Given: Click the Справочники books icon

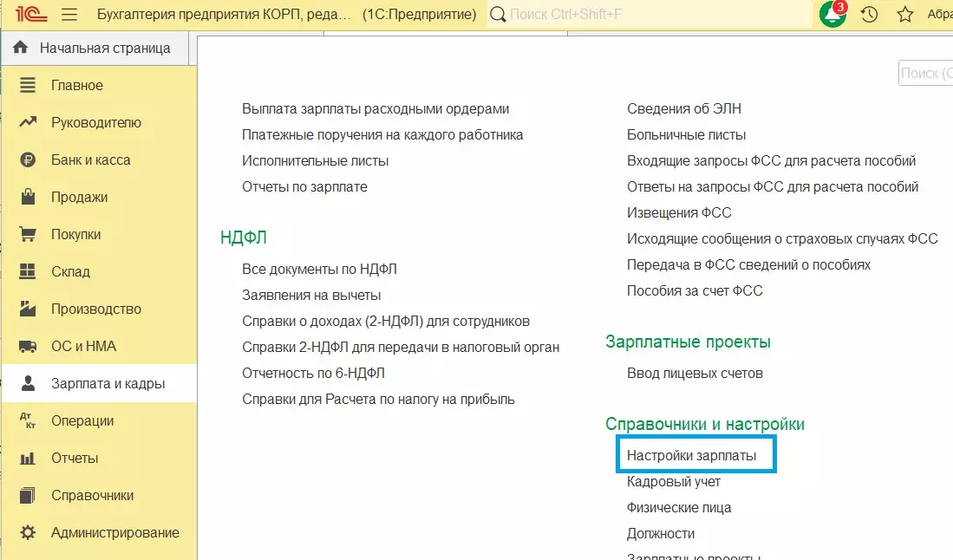Looking at the screenshot, I should point(28,495).
